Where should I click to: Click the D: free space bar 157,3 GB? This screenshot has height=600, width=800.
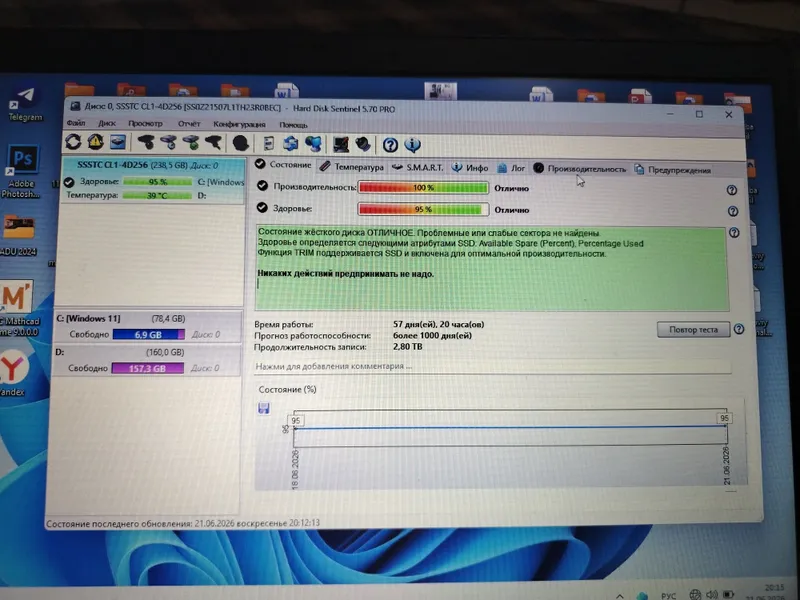coord(147,368)
